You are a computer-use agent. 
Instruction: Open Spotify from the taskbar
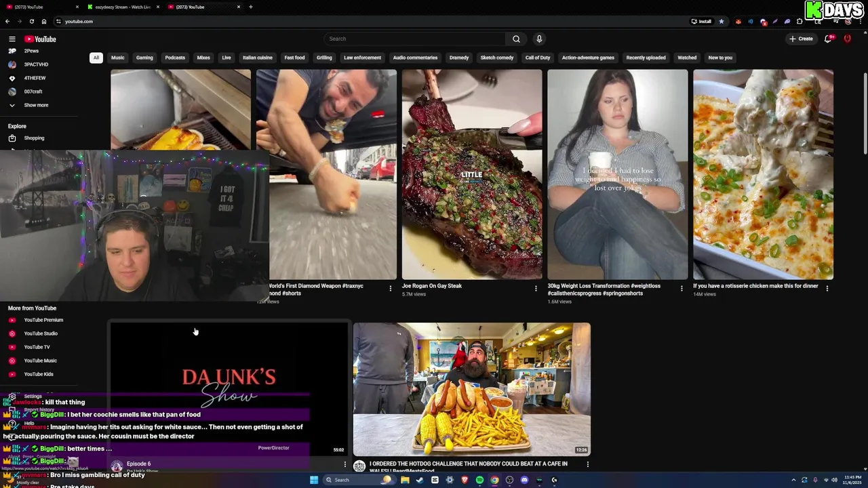(x=479, y=480)
